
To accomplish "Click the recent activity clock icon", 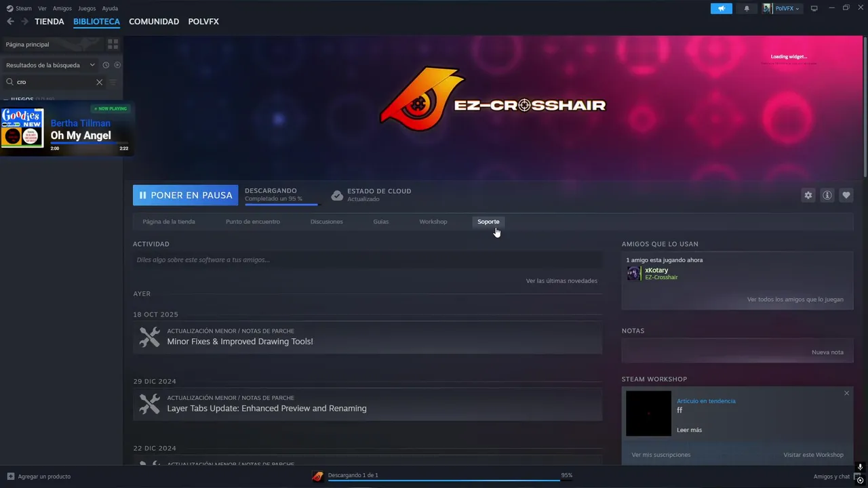I will [x=106, y=65].
